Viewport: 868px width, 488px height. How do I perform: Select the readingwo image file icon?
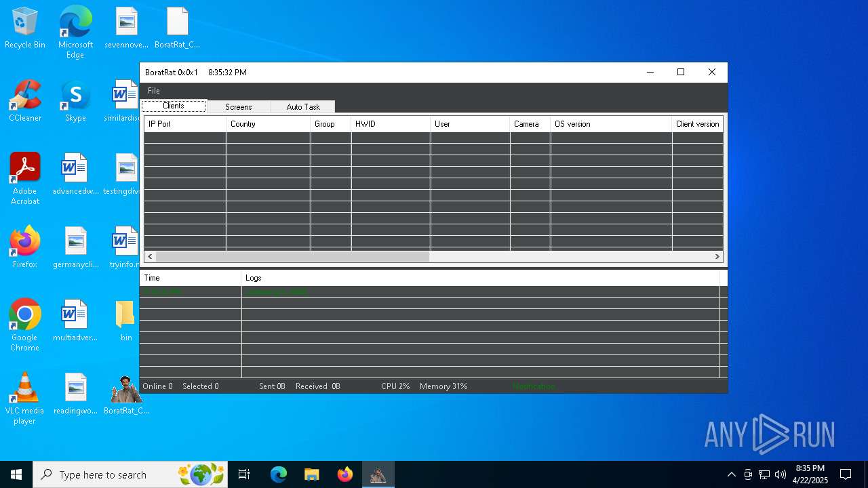(x=75, y=394)
